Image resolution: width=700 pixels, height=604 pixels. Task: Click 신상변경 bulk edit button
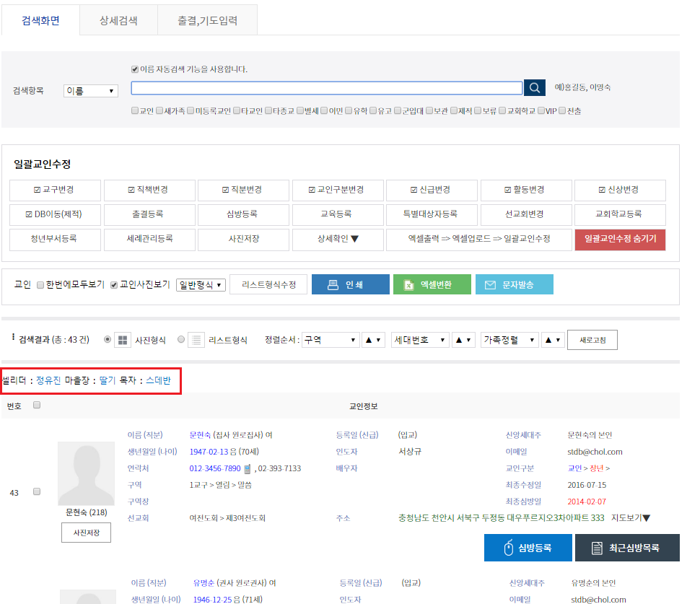(x=620, y=191)
